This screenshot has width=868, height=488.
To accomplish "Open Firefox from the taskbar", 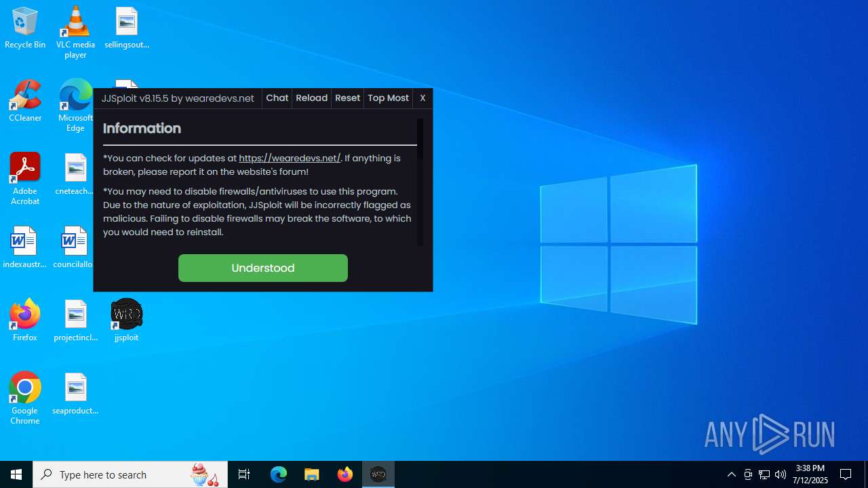I will [x=345, y=474].
